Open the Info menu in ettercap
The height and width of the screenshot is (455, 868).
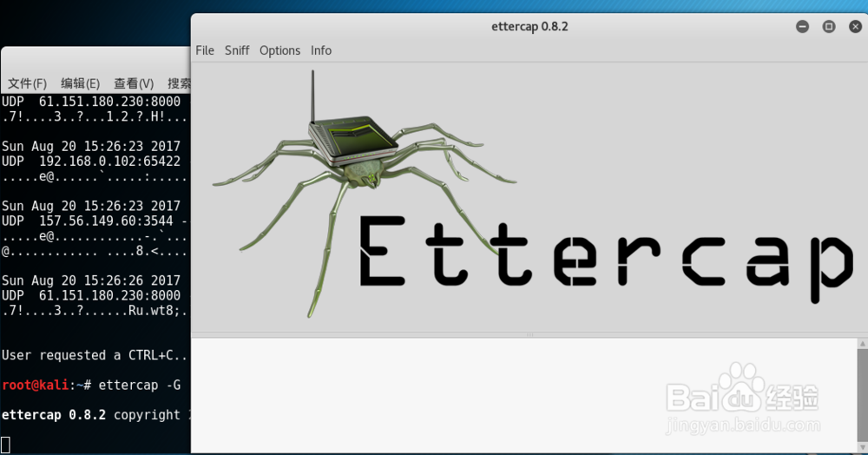click(320, 50)
